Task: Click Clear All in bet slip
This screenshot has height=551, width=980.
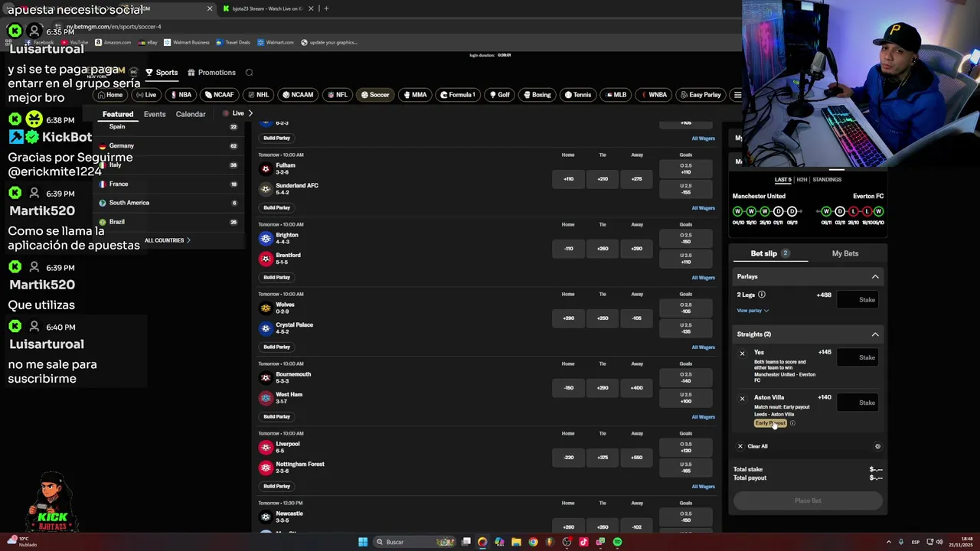Action: [x=753, y=446]
